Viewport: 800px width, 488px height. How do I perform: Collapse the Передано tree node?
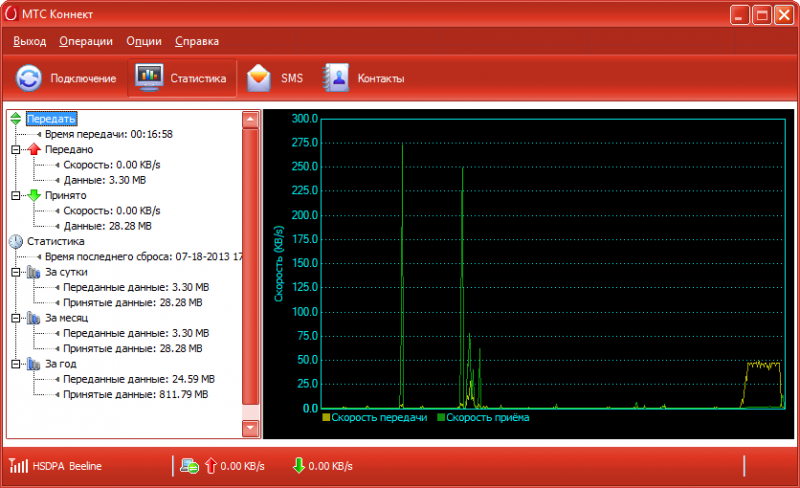point(15,149)
